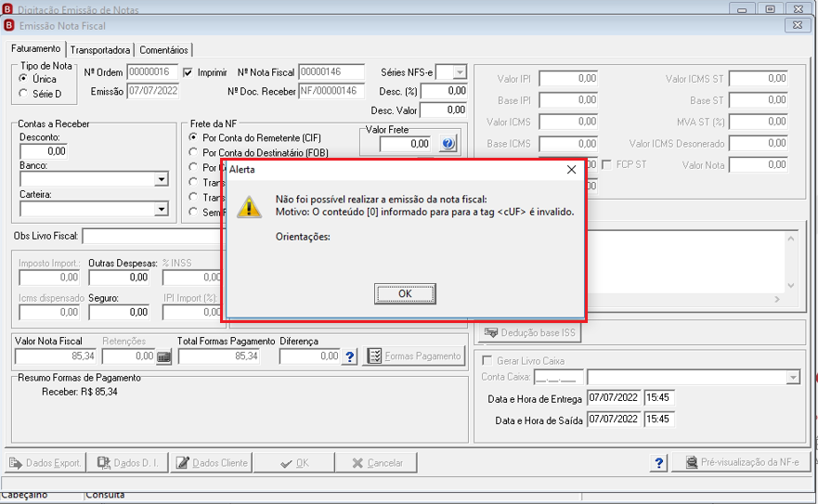Click the blue help icon beside Valor Frete
Screen dimensions: 818x504
tap(448, 144)
